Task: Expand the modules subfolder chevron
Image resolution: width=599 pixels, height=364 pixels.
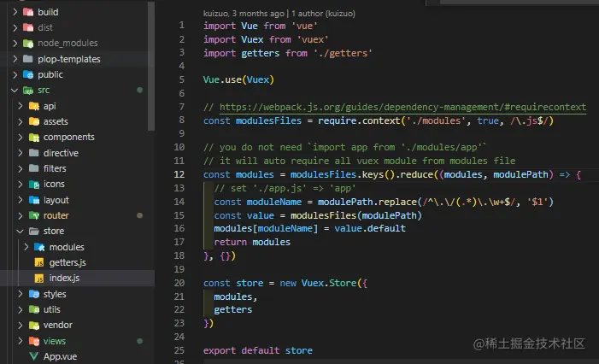Action: point(26,247)
